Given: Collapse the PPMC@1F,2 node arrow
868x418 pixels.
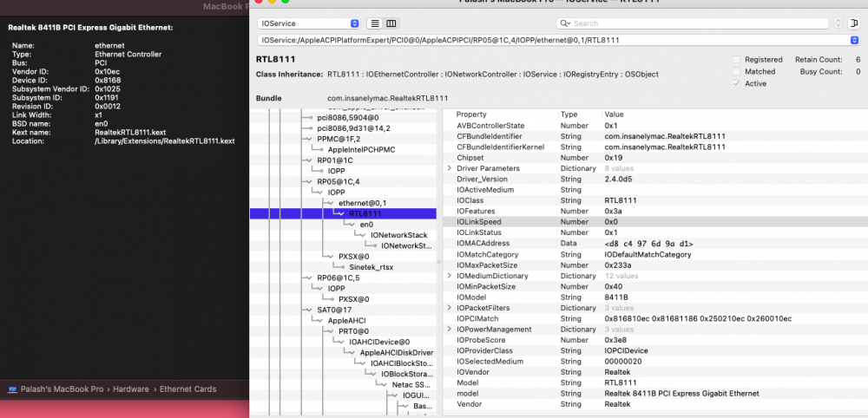Looking at the screenshot, I should (x=307, y=139).
